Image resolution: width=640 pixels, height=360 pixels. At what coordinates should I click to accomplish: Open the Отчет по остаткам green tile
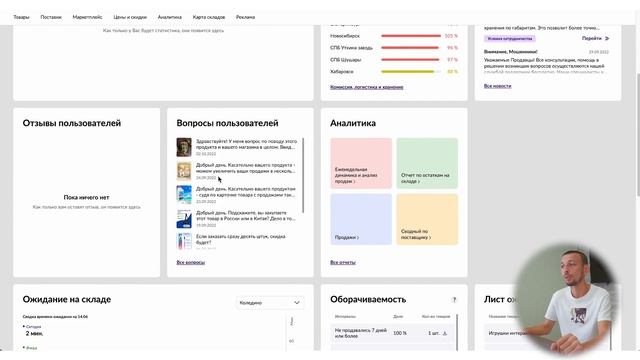[427, 163]
